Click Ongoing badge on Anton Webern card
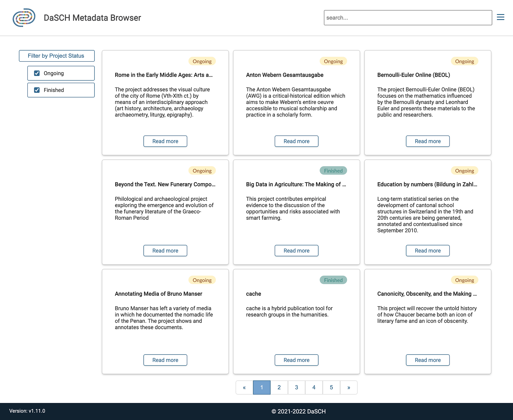 click(333, 61)
